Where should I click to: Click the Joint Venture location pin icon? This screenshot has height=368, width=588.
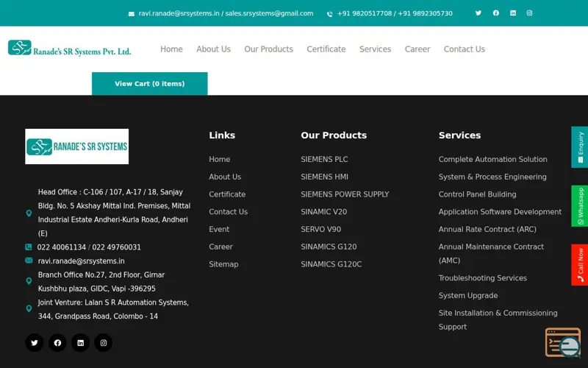pyautogui.click(x=29, y=308)
